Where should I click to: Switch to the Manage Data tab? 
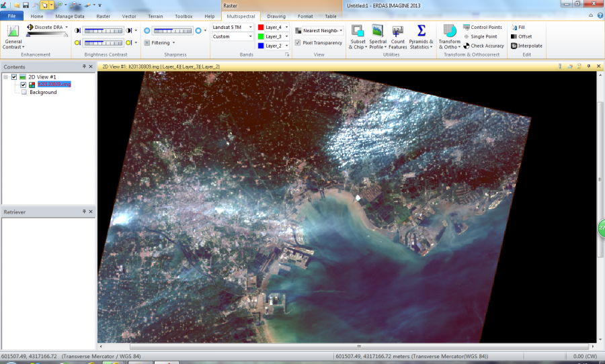click(x=69, y=16)
